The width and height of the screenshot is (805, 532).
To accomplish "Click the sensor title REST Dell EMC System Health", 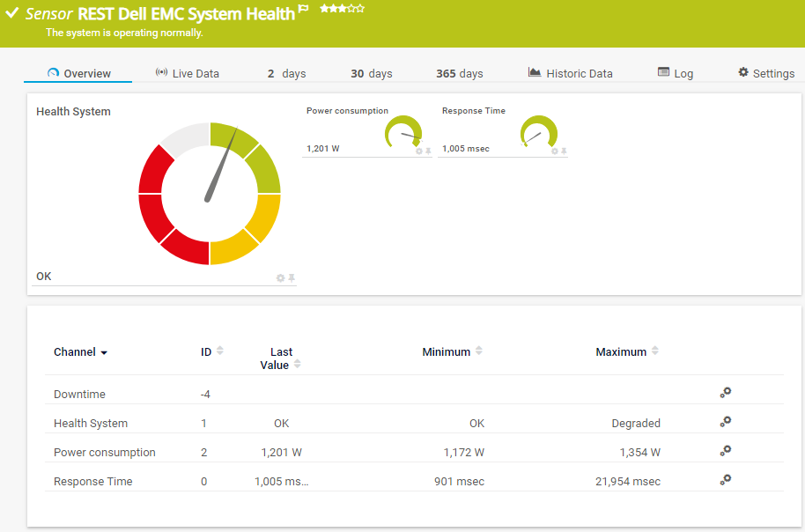I will pos(186,14).
